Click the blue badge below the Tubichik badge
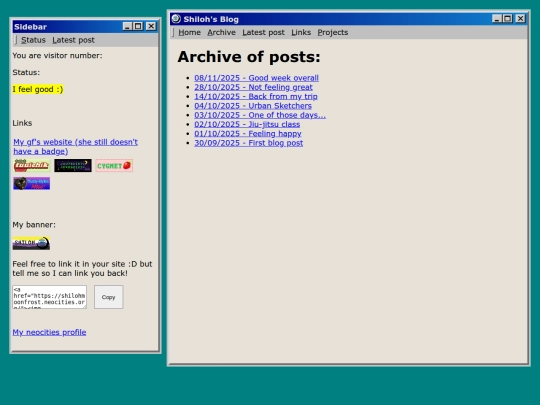 point(32,184)
